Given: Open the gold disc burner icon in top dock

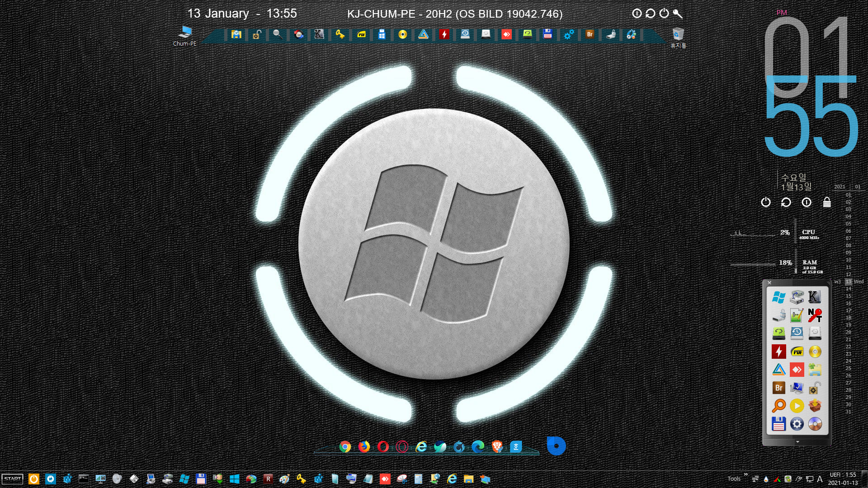Looking at the screenshot, I should click(402, 34).
